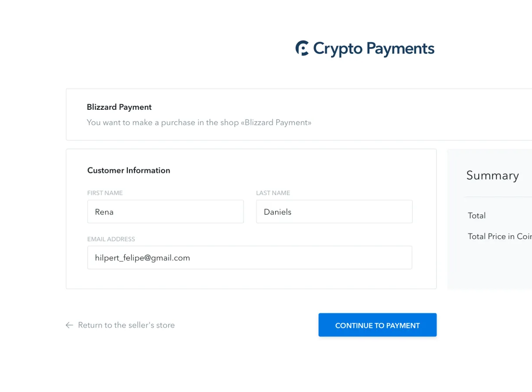Click the back arrow beside Return to store
The height and width of the screenshot is (392, 532).
[69, 325]
